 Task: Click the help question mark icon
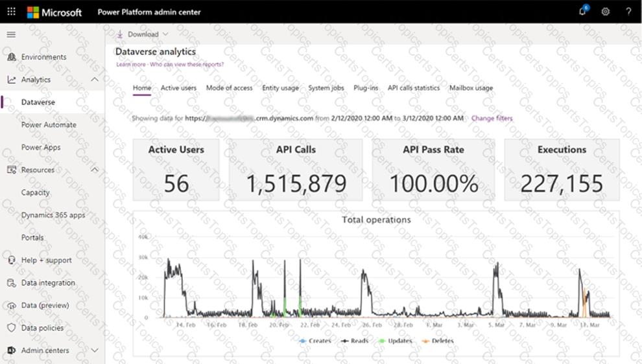pos(628,12)
